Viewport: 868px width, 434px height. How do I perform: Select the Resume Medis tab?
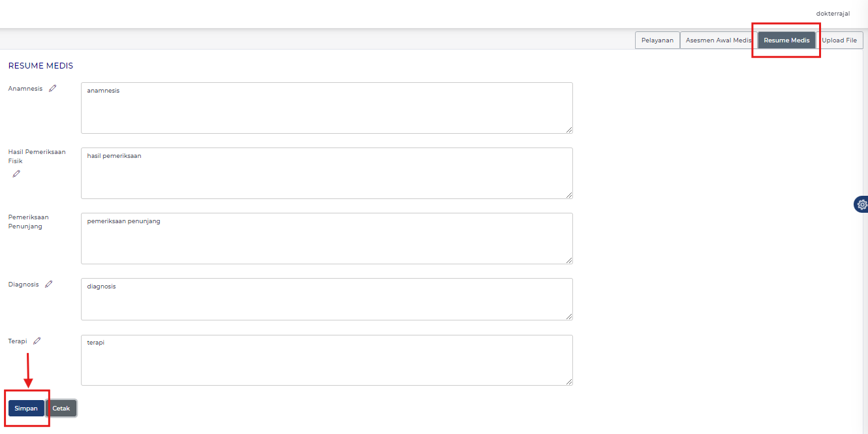pos(786,40)
